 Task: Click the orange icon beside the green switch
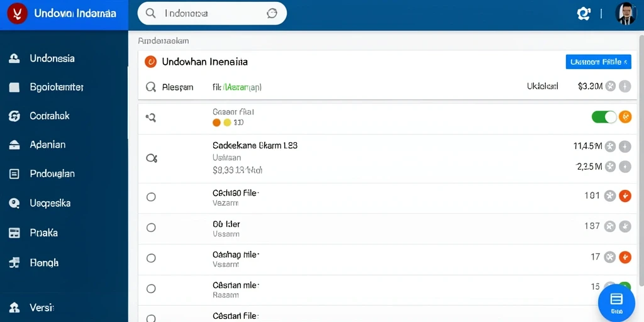[625, 117]
